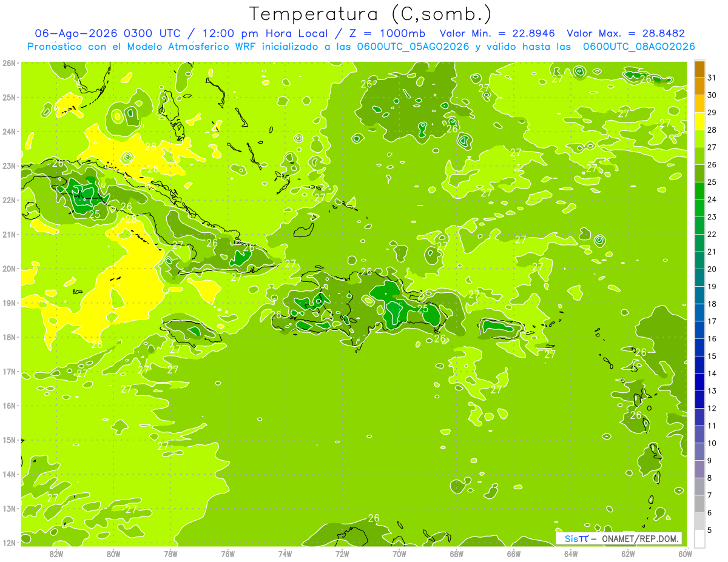
Task: Pick the lime 27–28 swatch on color scale
Action: 699,139
